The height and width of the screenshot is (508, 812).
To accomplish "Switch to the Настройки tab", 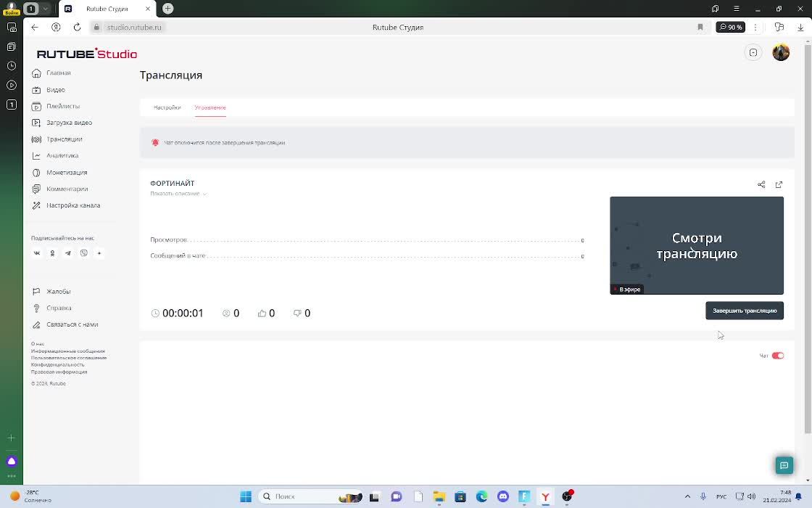I will [167, 107].
